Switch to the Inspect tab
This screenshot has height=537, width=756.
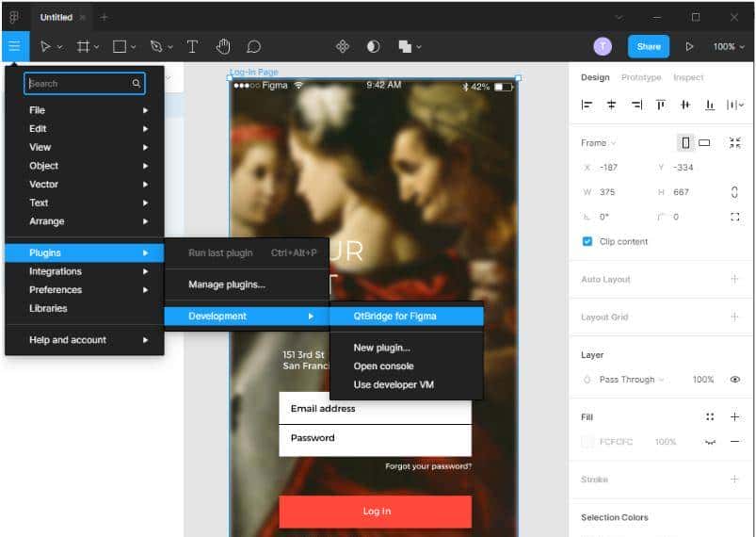(688, 77)
